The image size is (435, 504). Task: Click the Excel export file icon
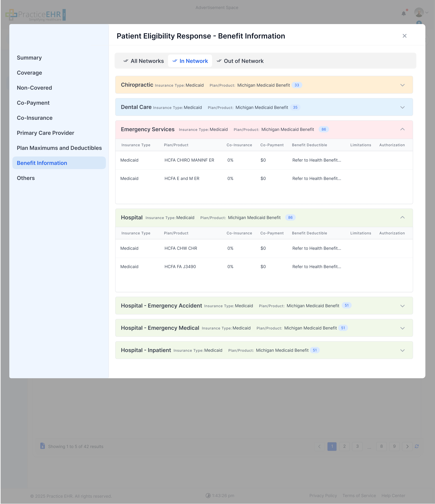point(43,446)
